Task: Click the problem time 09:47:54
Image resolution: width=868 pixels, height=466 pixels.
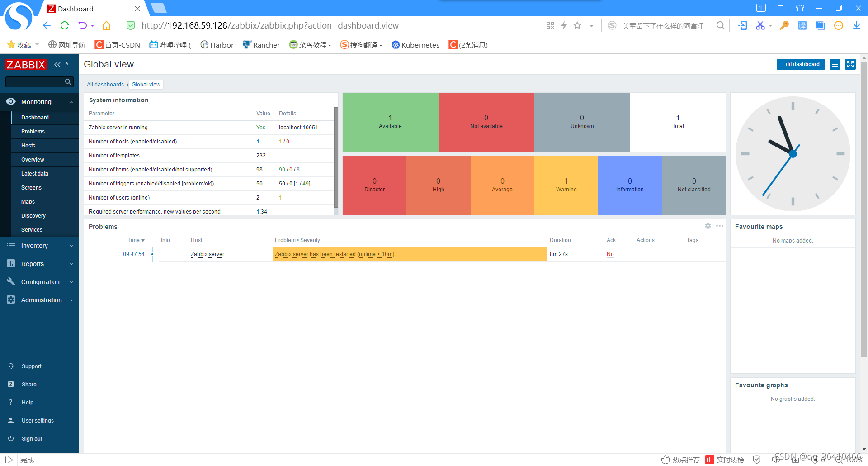Action: click(134, 254)
